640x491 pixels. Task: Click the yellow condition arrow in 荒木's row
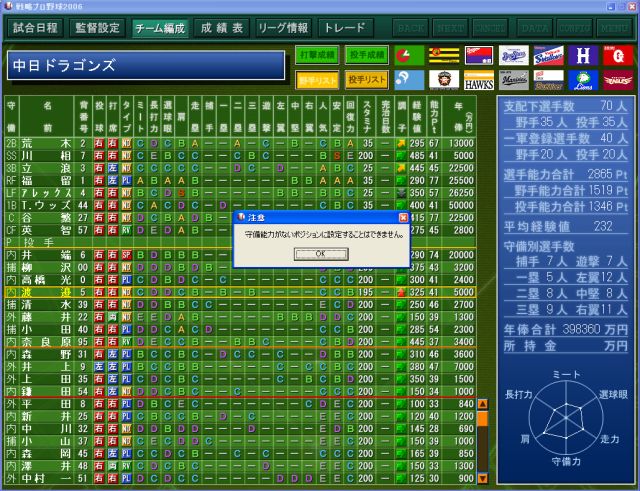(401, 144)
